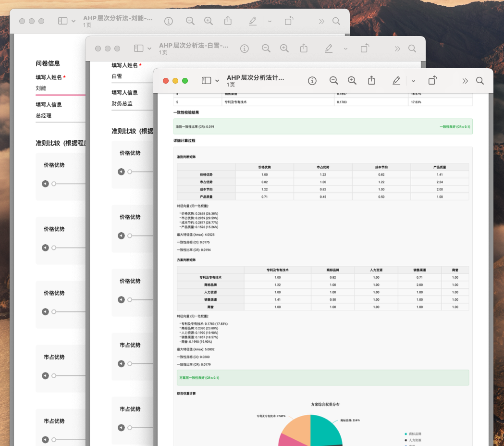Open markup options dropdown in the front window
Image resolution: width=504 pixels, height=446 pixels.
(x=413, y=81)
